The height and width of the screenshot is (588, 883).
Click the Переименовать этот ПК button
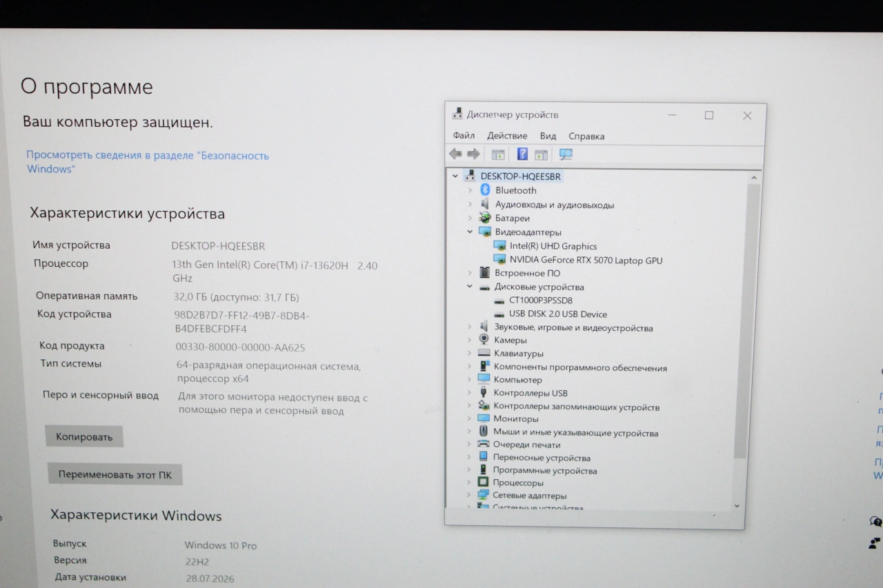coord(115,474)
